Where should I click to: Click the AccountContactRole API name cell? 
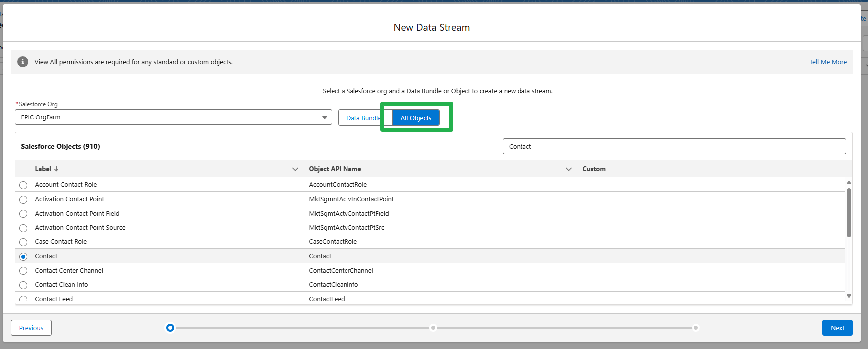pos(338,184)
